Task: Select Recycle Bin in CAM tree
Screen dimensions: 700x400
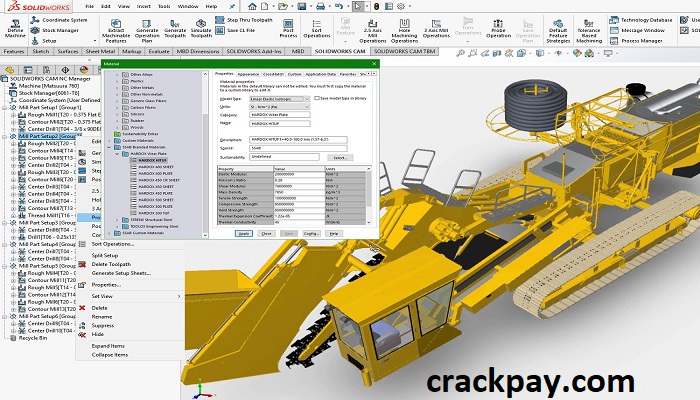Action: click(x=33, y=338)
